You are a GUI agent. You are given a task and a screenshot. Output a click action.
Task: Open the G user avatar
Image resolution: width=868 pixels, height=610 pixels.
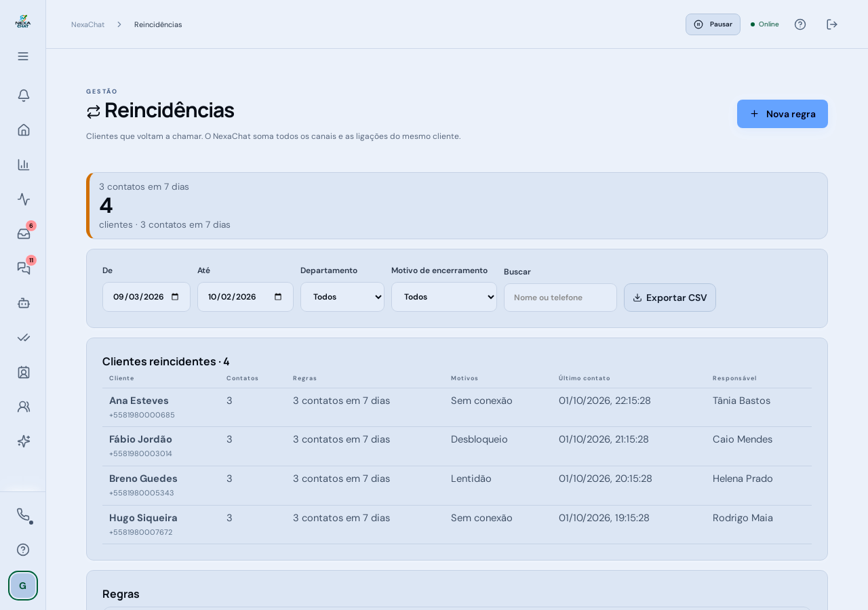[23, 586]
